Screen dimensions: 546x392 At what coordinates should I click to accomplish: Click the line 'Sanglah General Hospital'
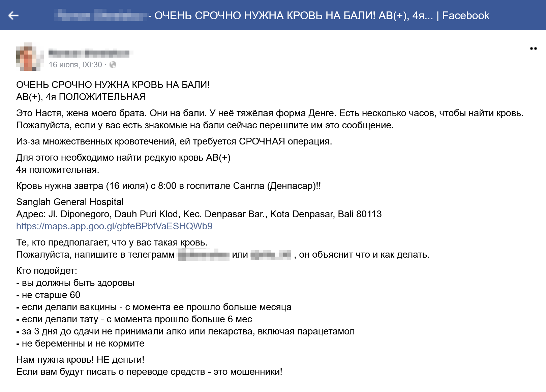click(x=70, y=202)
